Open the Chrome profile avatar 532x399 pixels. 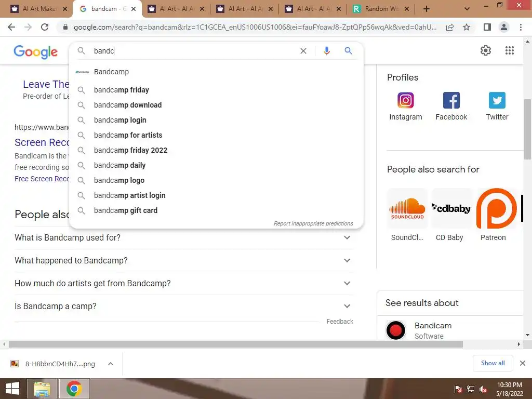click(x=504, y=27)
